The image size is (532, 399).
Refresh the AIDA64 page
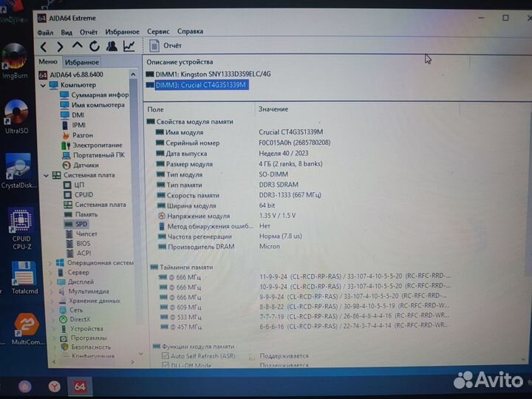(x=95, y=46)
